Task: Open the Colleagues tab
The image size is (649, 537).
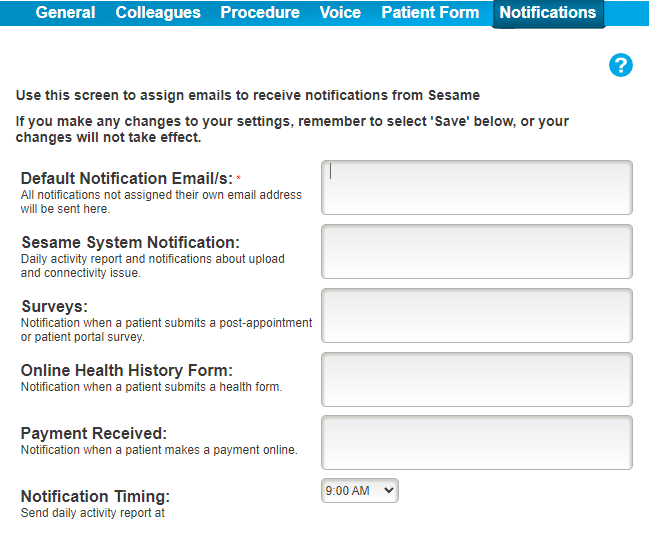Action: tap(158, 12)
